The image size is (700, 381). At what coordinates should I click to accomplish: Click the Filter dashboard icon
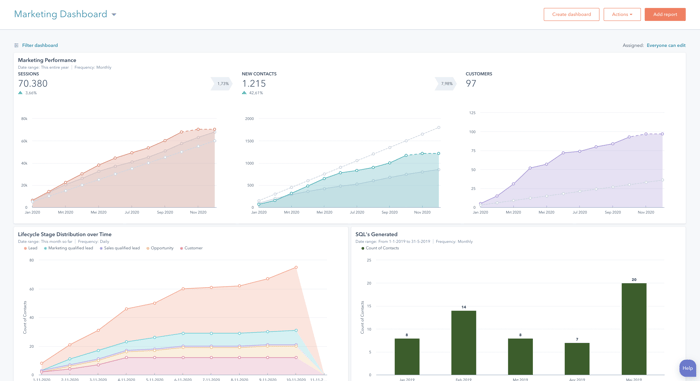pos(16,45)
